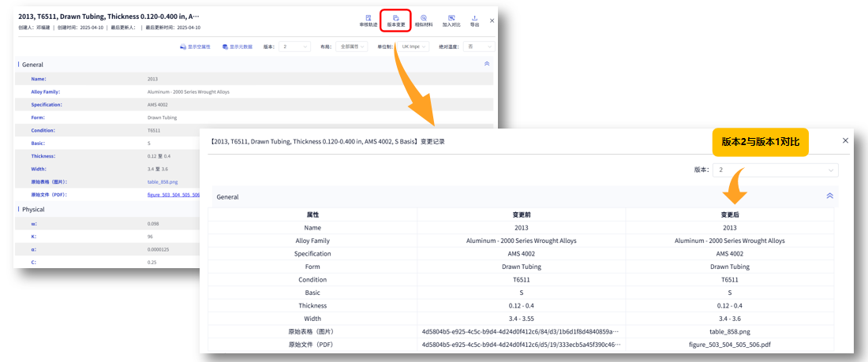Select the Drawn Tubing cell in the 变更前 column

click(521, 267)
